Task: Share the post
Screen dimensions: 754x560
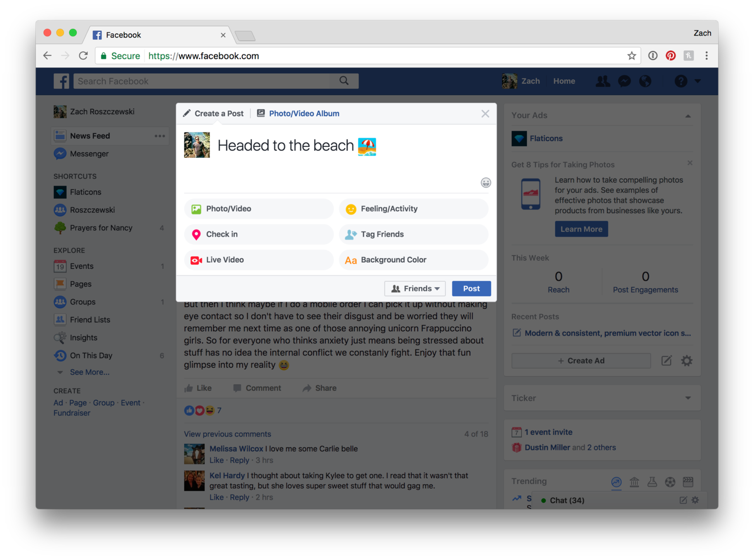Action: [x=319, y=388]
